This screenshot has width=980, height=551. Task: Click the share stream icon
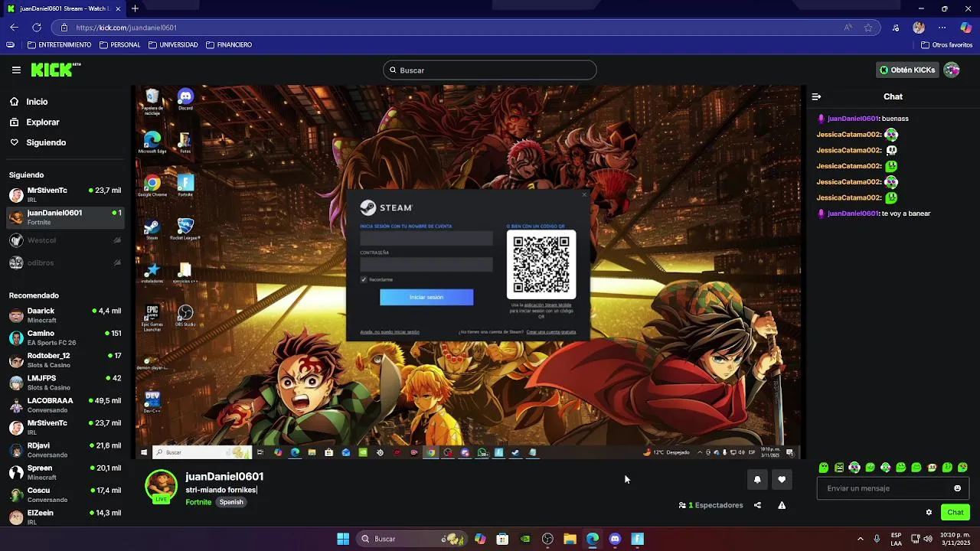pos(757,505)
